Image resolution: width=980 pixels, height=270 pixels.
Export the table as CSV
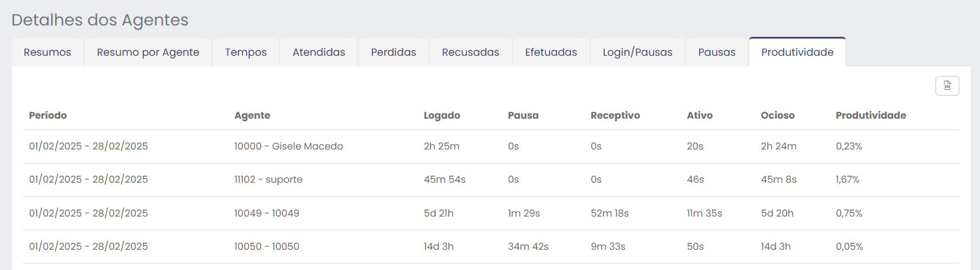point(947,86)
